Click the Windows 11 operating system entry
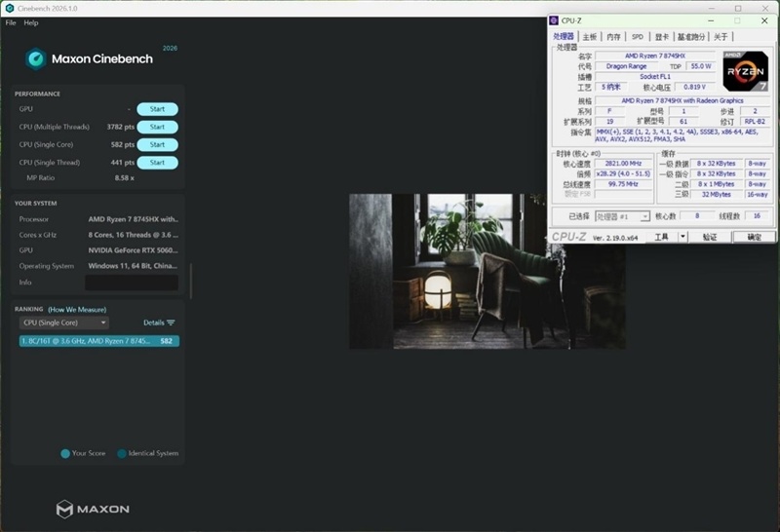This screenshot has height=532, width=780. (x=133, y=266)
